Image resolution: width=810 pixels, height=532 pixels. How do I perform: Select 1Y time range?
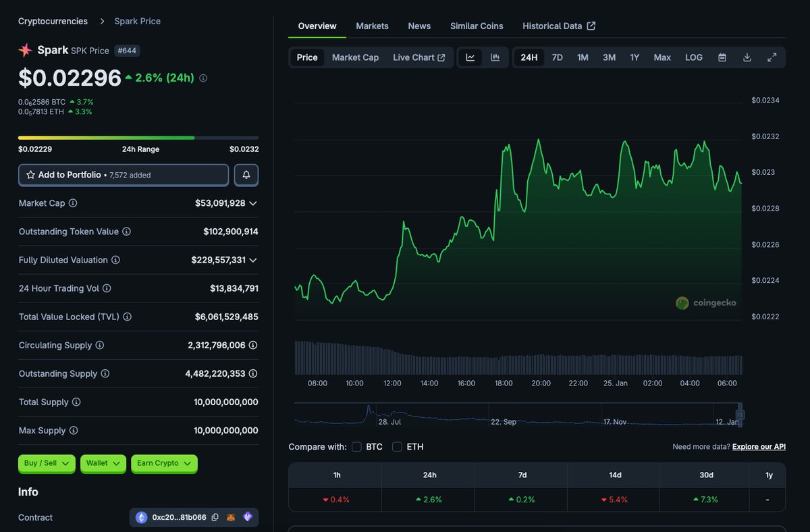[634, 57]
